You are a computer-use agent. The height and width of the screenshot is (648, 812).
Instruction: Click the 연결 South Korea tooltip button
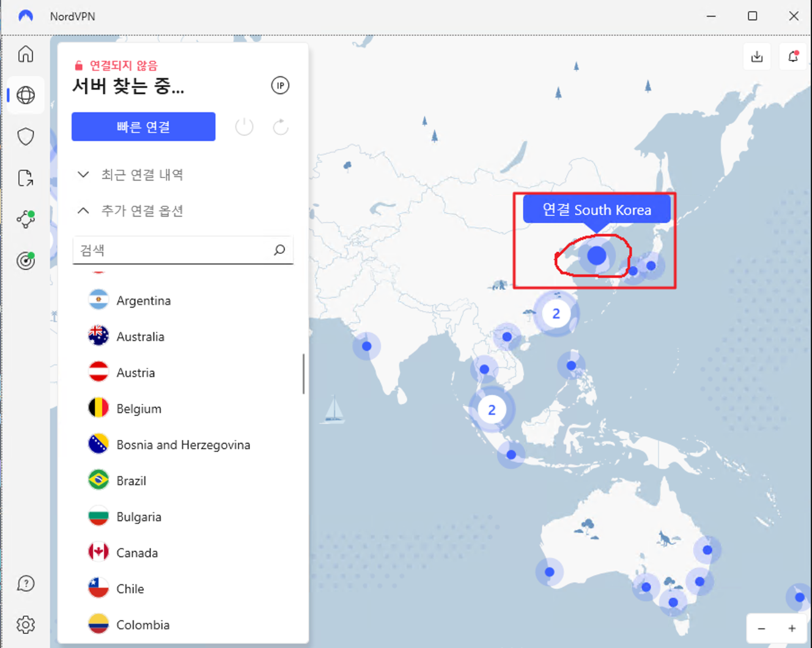[x=597, y=210]
